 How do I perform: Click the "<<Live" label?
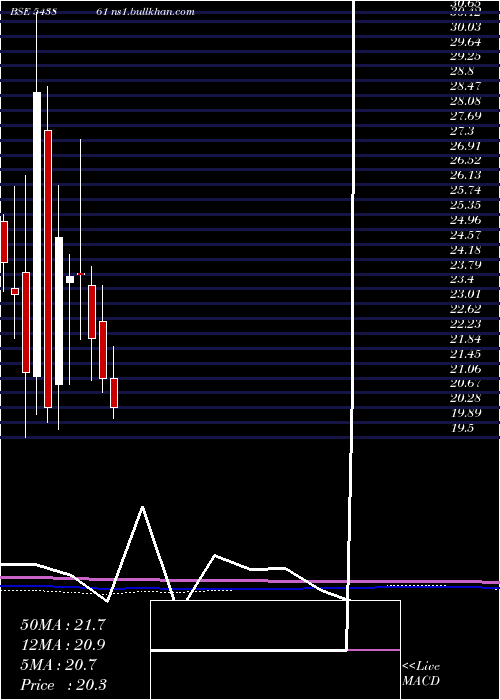pyautogui.click(x=421, y=667)
